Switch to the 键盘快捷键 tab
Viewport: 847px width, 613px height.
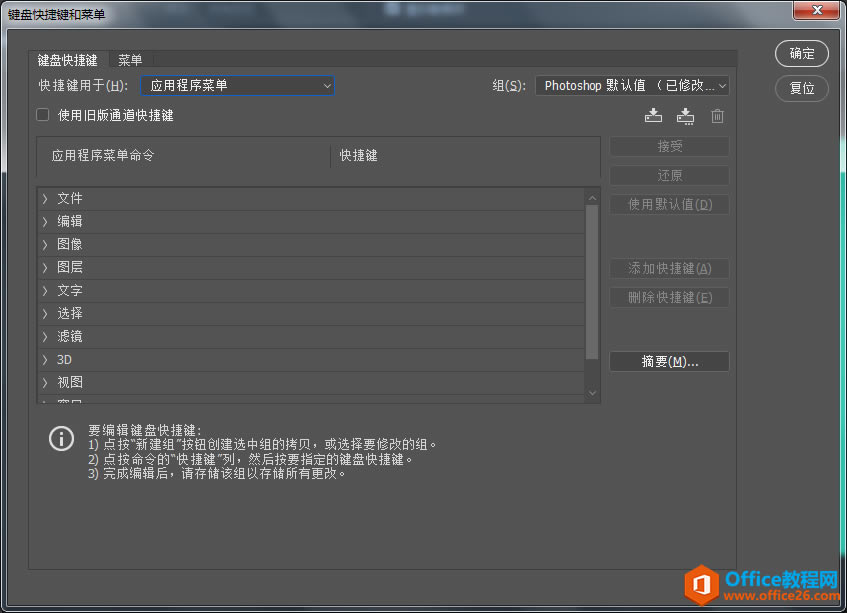click(68, 60)
